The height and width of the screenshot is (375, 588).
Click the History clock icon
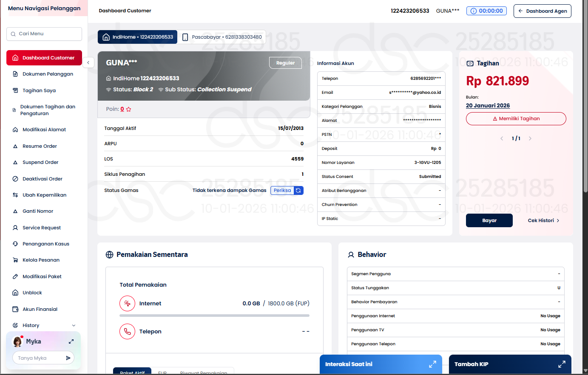pyautogui.click(x=15, y=325)
